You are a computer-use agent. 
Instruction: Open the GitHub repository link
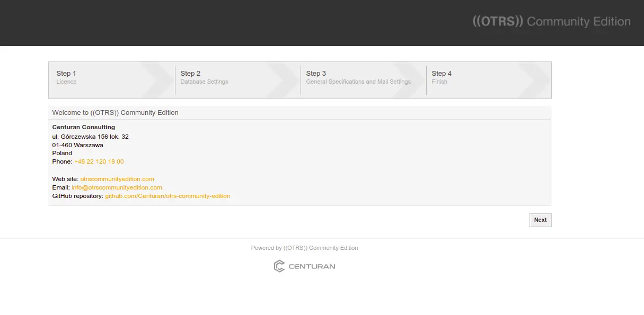(167, 196)
